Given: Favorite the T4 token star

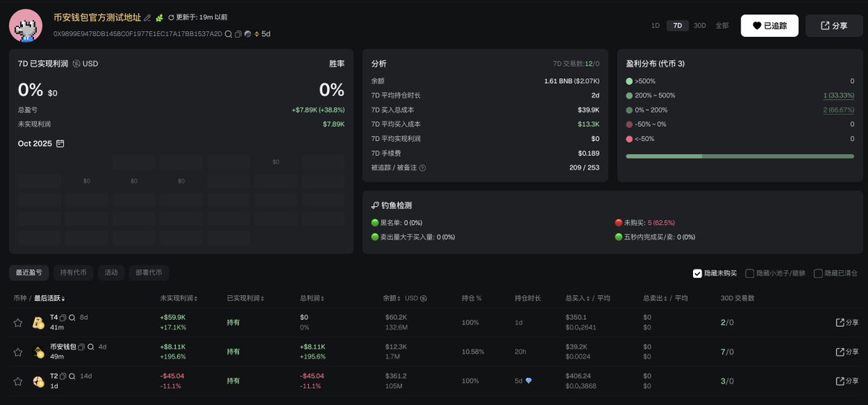Looking at the screenshot, I should pos(18,323).
